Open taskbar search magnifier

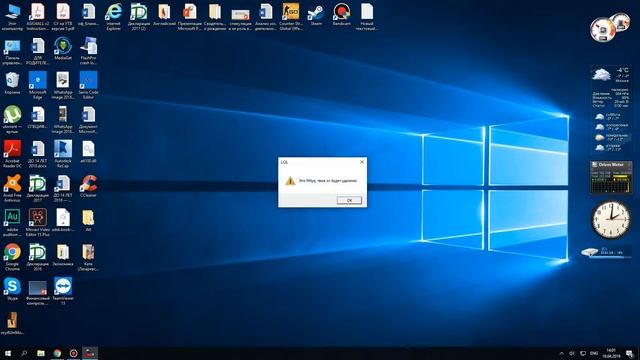tap(24, 353)
